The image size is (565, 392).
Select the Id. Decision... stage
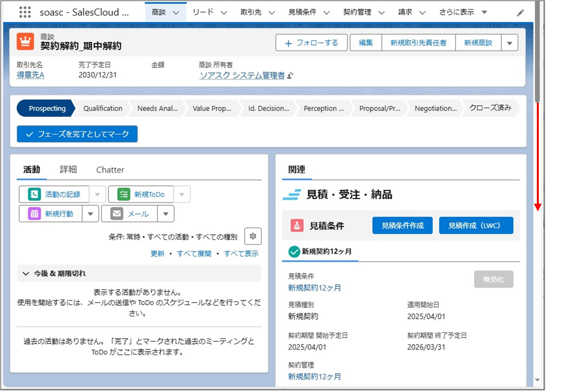click(x=268, y=108)
